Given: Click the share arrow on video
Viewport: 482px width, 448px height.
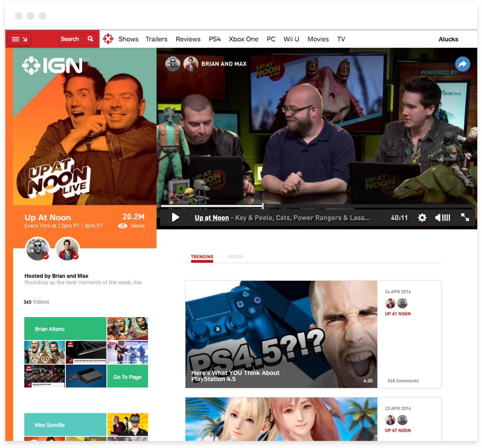Looking at the screenshot, I should (x=463, y=64).
